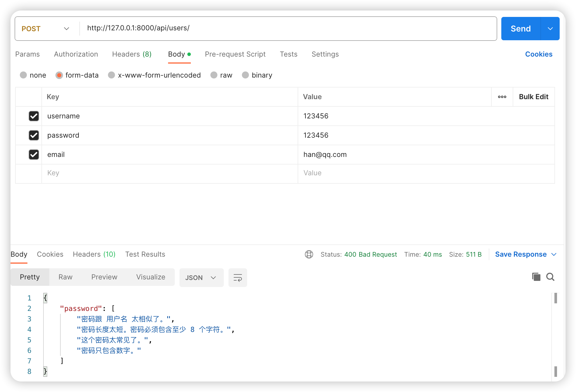Viewport: 576px width, 392px height.
Task: Expand the Send button arrow options
Action: [550, 29]
